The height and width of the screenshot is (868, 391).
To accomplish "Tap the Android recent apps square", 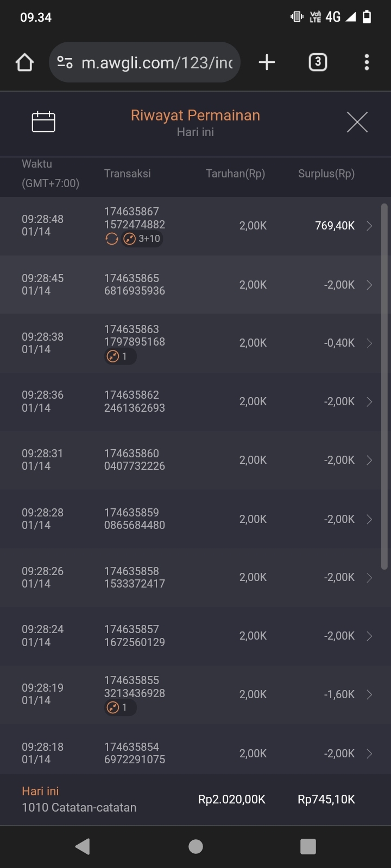I will coord(308,846).
